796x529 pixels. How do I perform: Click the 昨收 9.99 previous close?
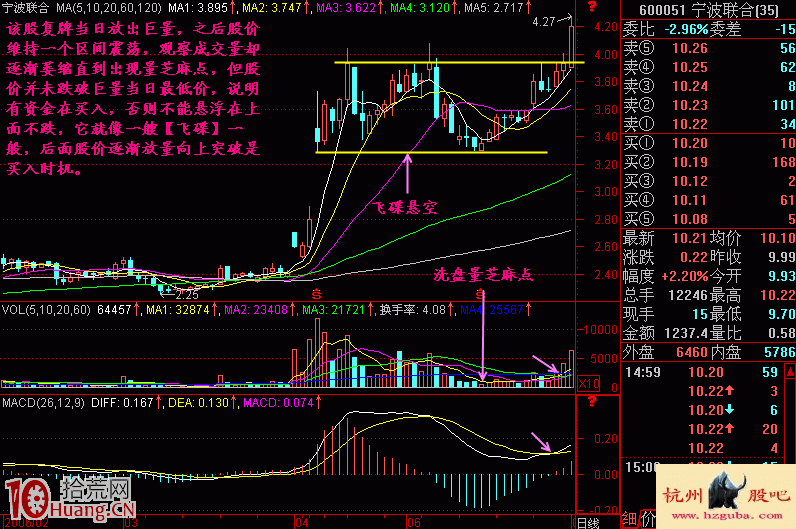coord(782,257)
